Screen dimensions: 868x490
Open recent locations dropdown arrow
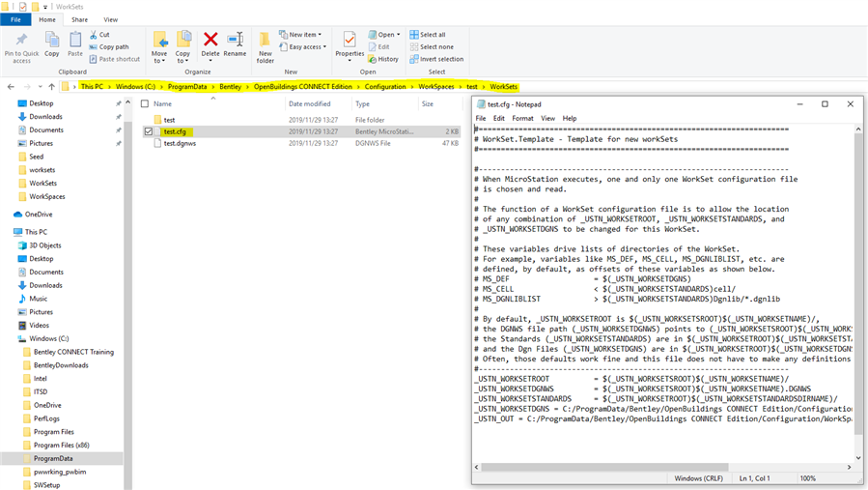tap(40, 86)
